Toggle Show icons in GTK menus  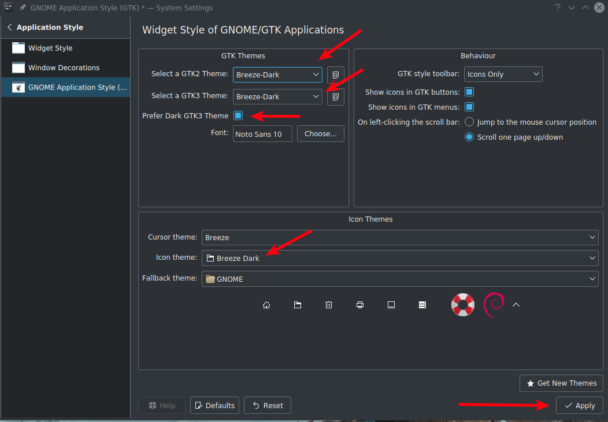469,107
